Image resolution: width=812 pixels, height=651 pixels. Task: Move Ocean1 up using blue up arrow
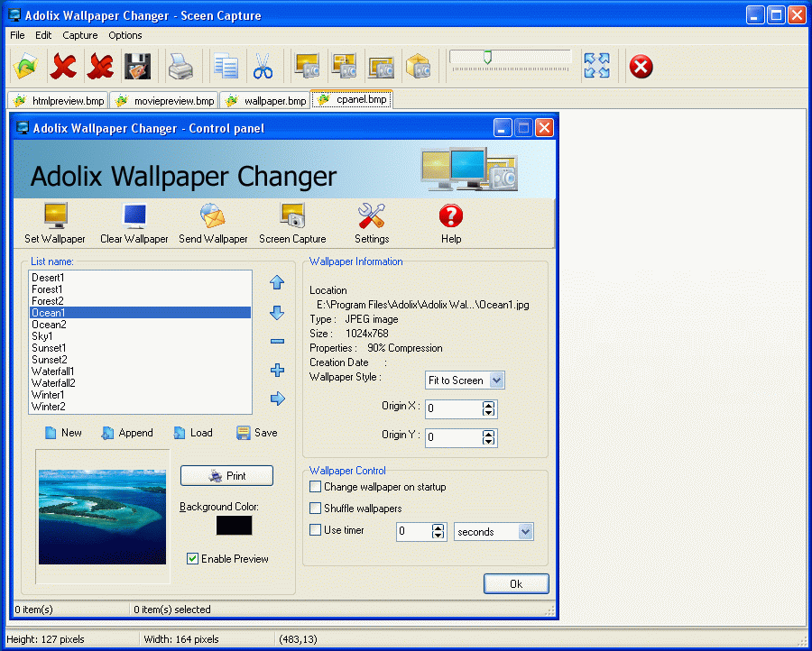pos(277,282)
